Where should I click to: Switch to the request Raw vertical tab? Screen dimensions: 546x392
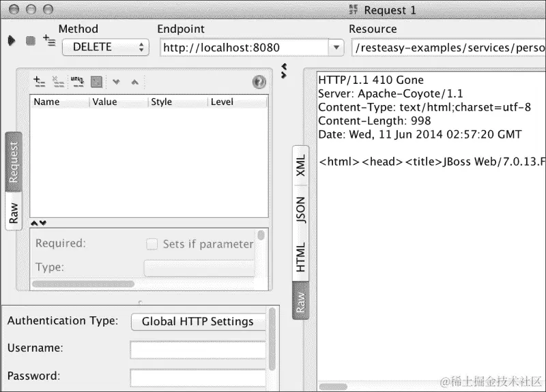pyautogui.click(x=14, y=211)
